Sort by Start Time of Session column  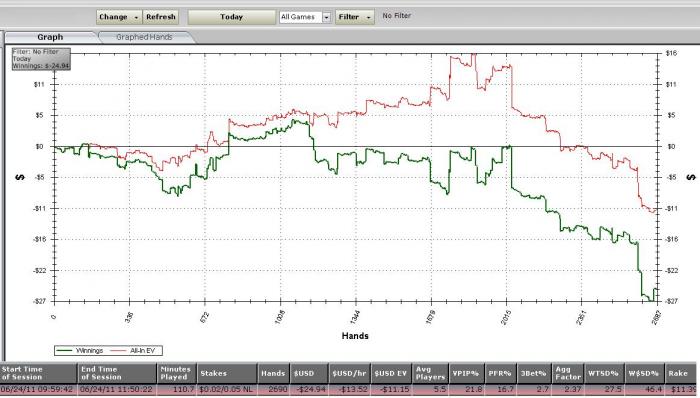click(x=39, y=373)
